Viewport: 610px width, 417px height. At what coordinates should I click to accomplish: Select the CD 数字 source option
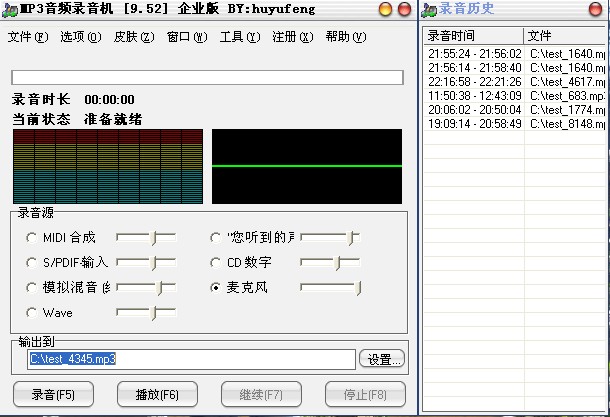click(216, 263)
